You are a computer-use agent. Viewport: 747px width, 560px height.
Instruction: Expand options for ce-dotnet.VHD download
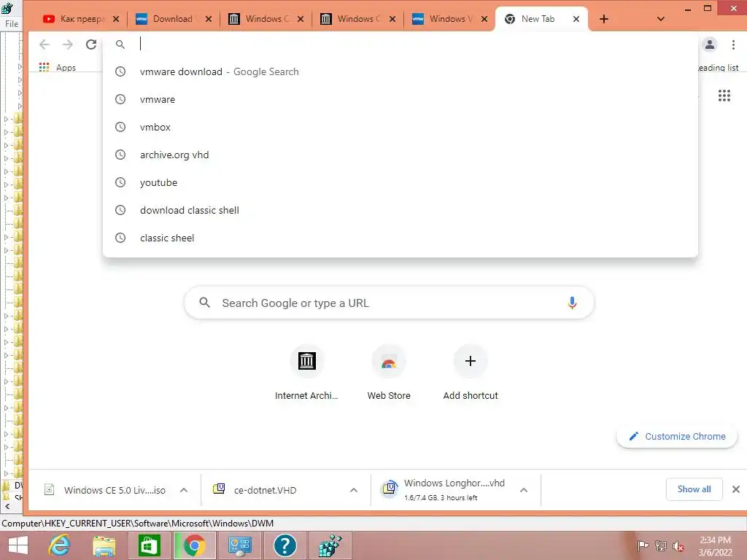pos(354,490)
